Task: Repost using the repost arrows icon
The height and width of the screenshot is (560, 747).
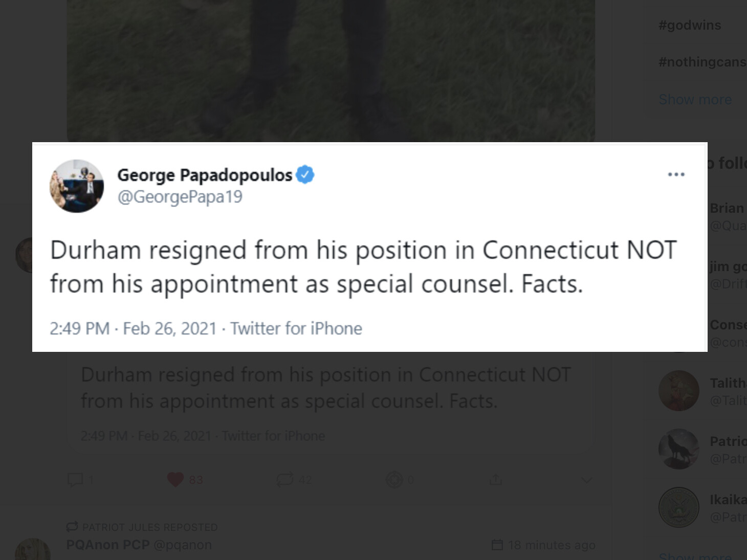Action: [284, 480]
